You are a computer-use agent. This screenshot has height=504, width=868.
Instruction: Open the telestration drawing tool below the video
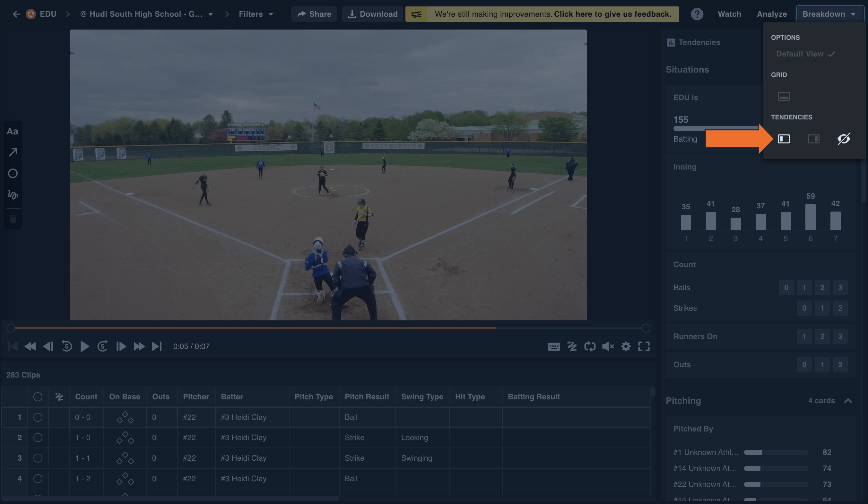tap(572, 347)
